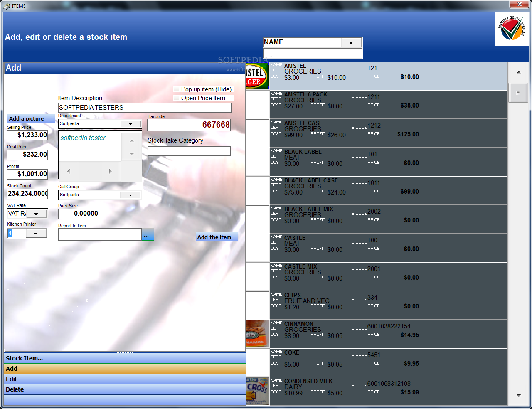The width and height of the screenshot is (532, 409).
Task: Click the softpedia tester description text
Action: [x=83, y=138]
